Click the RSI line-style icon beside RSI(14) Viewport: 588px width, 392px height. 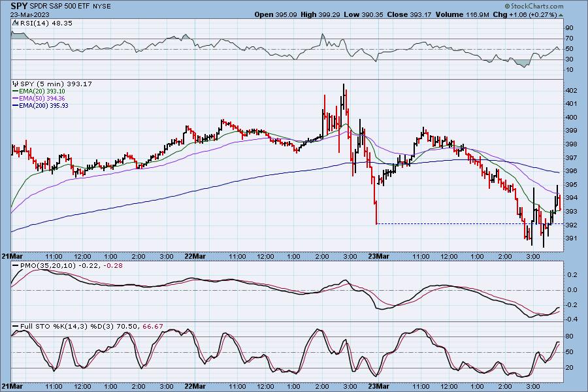(x=16, y=23)
